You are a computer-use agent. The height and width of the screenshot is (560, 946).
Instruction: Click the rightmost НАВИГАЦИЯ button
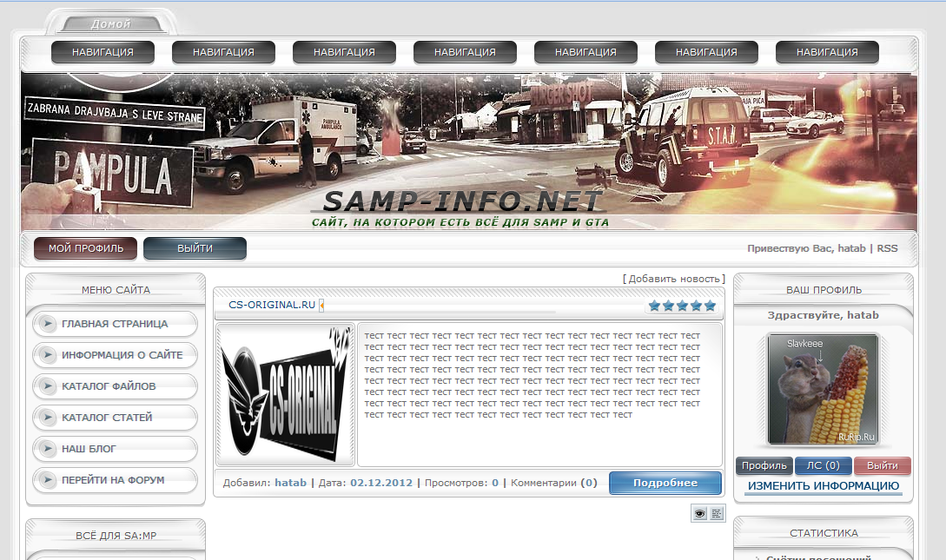[x=827, y=52]
